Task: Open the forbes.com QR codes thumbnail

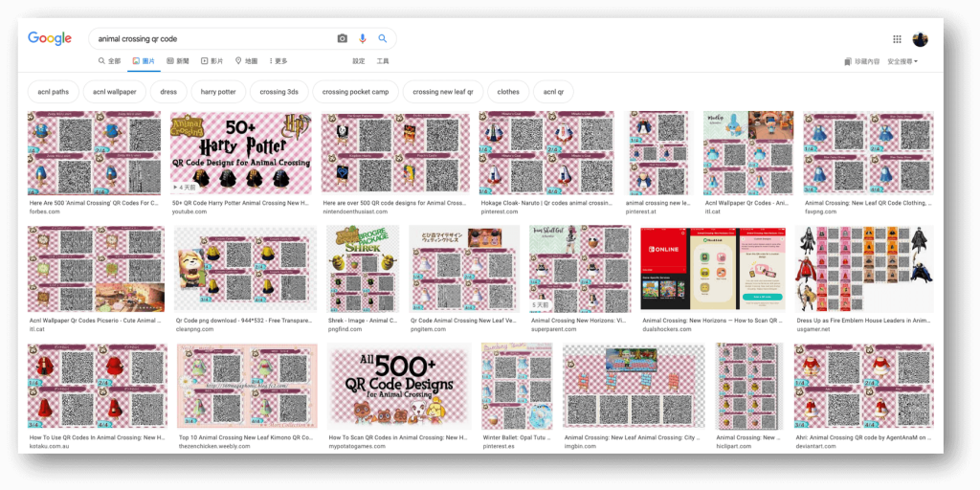Action: [x=94, y=153]
